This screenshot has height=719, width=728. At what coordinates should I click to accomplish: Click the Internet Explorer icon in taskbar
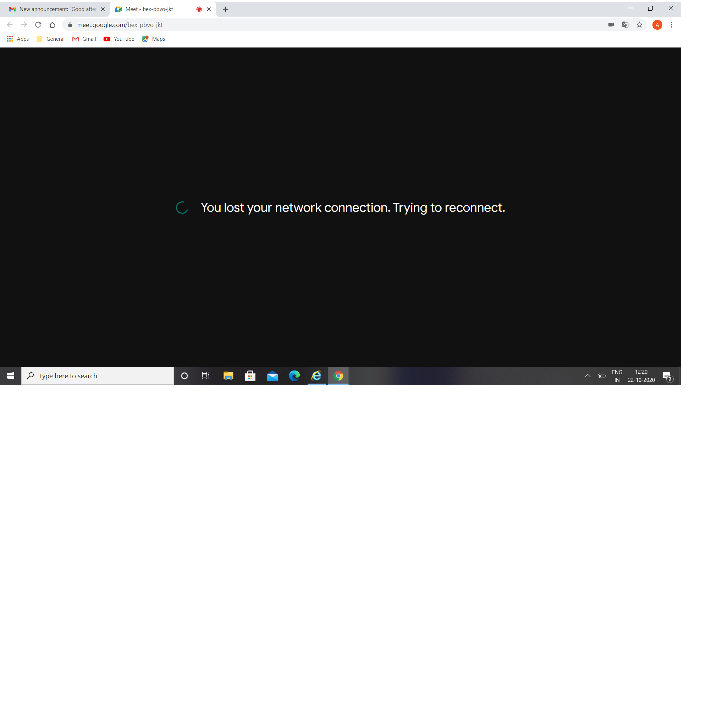coord(316,375)
